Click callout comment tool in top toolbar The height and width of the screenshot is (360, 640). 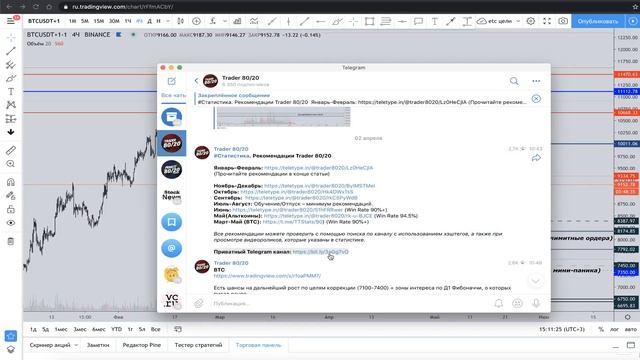point(418,21)
